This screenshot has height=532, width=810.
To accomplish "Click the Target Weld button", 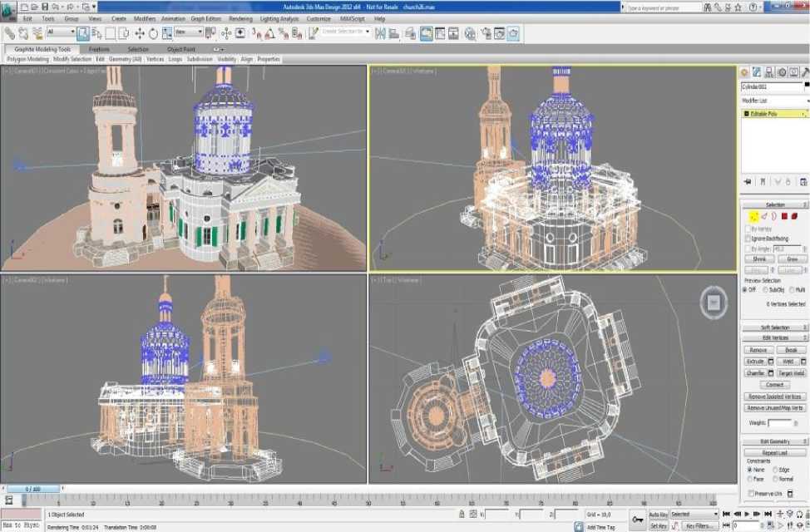I will pyautogui.click(x=791, y=373).
